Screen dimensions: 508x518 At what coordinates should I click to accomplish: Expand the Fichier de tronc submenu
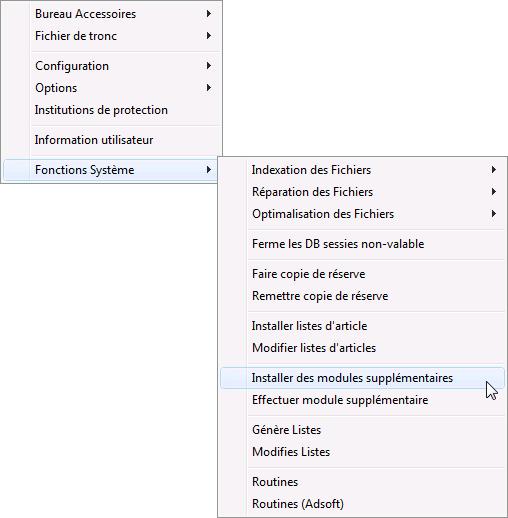coord(112,36)
